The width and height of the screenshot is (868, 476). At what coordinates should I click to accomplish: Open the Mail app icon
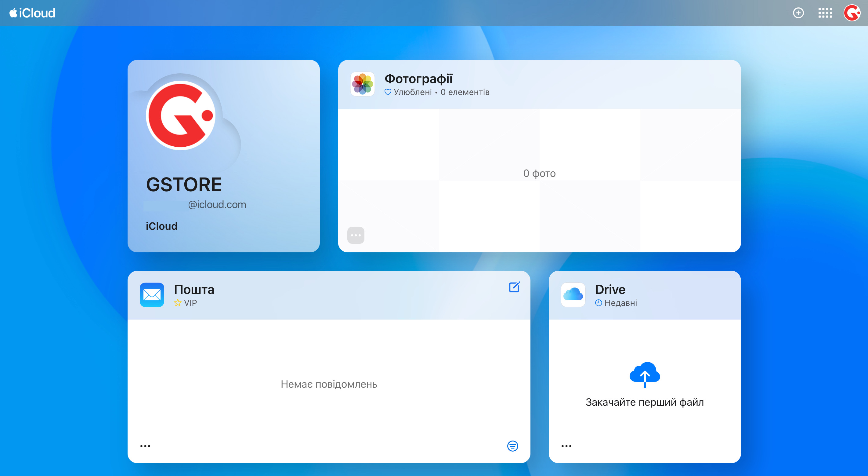pyautogui.click(x=152, y=295)
